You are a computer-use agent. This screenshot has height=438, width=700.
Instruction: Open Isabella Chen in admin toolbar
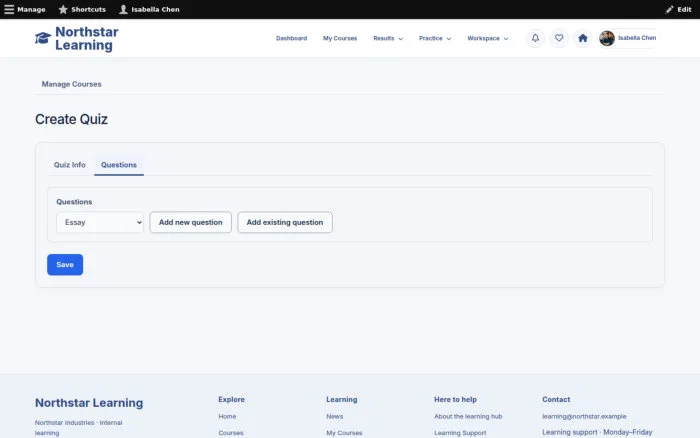coord(149,9)
